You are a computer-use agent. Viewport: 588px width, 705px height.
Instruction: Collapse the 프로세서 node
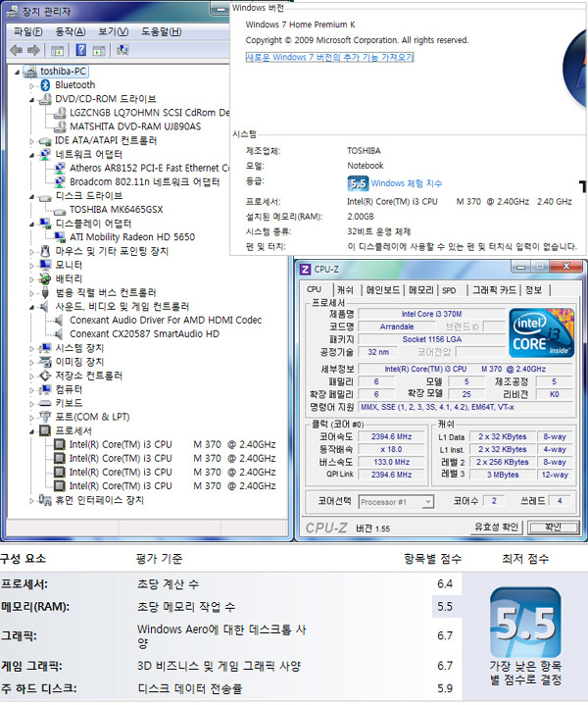pos(31,431)
